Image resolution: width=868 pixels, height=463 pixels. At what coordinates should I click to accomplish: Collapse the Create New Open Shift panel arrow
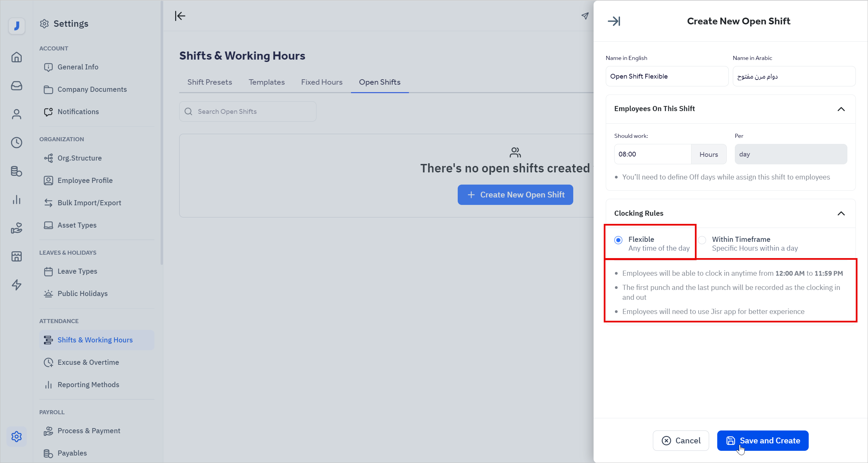[614, 21]
